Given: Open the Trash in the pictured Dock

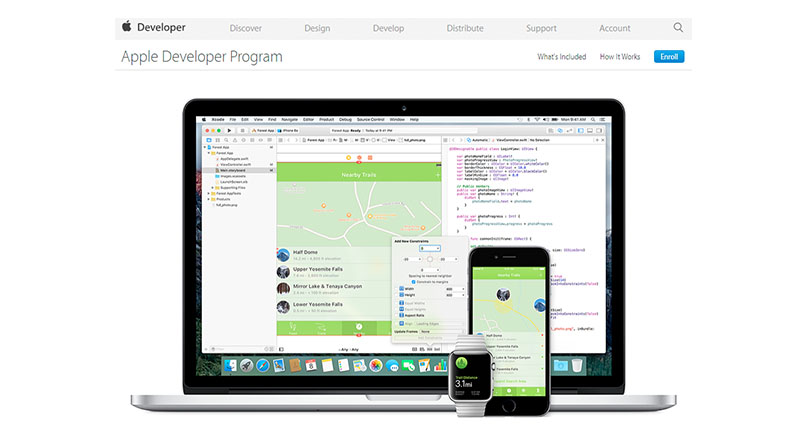Looking at the screenshot, I should (577, 365).
